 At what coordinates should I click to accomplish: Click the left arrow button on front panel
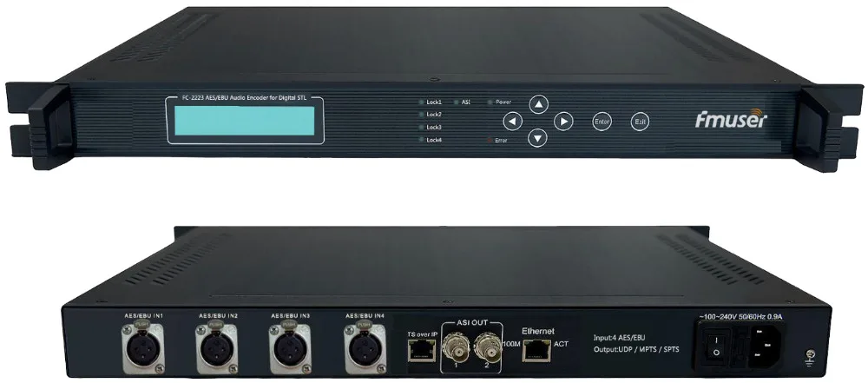coord(513,121)
